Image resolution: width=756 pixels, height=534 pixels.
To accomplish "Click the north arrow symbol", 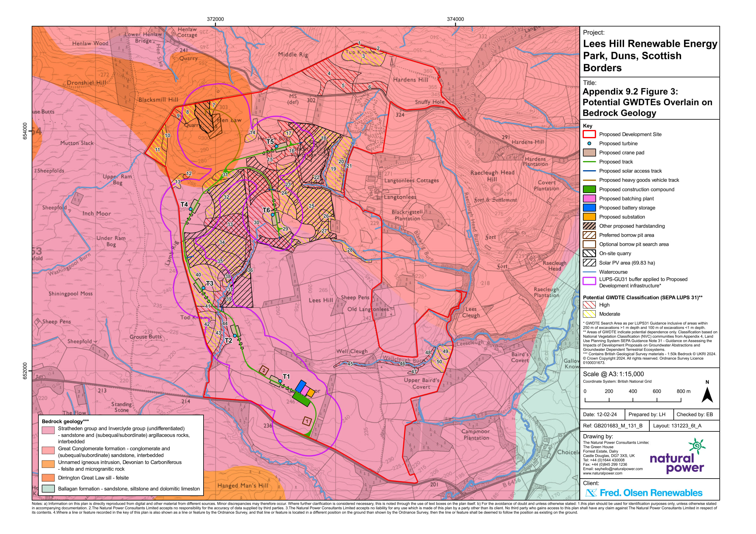I will click(707, 395).
